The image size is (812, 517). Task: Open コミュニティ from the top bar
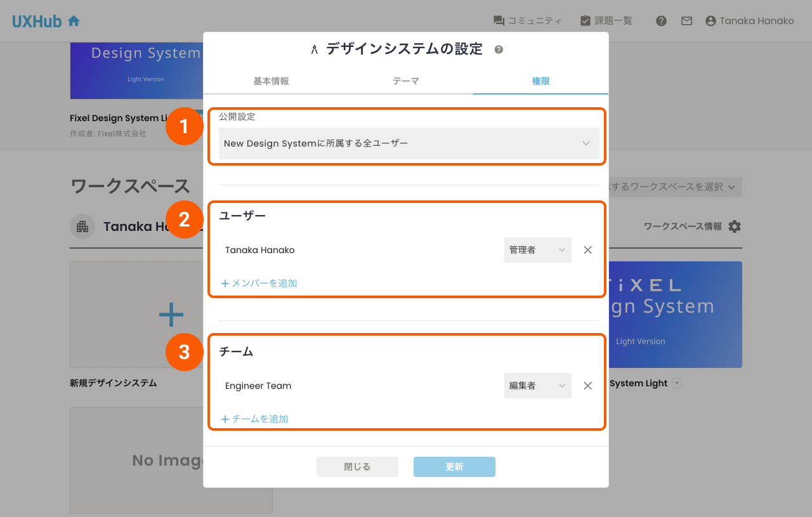528,20
